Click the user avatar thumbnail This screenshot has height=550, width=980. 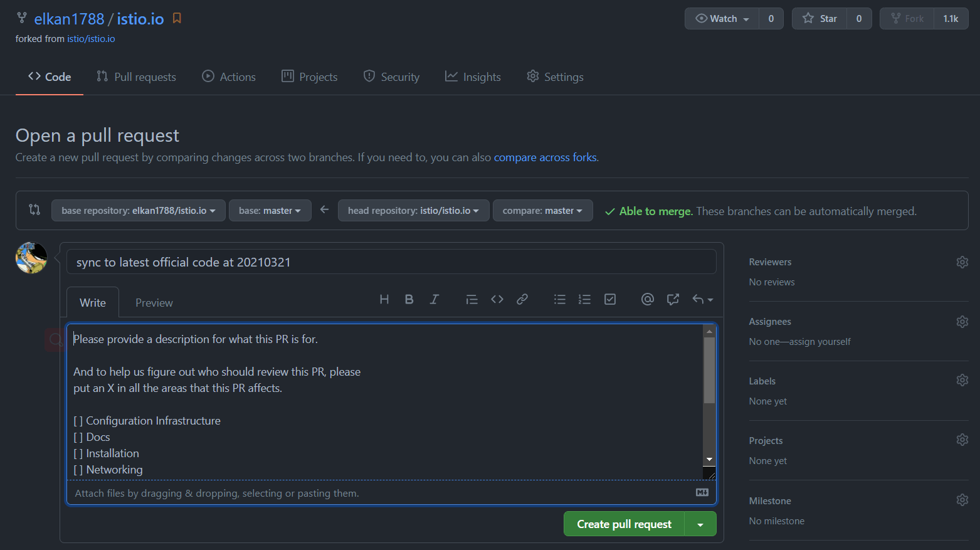click(x=31, y=258)
